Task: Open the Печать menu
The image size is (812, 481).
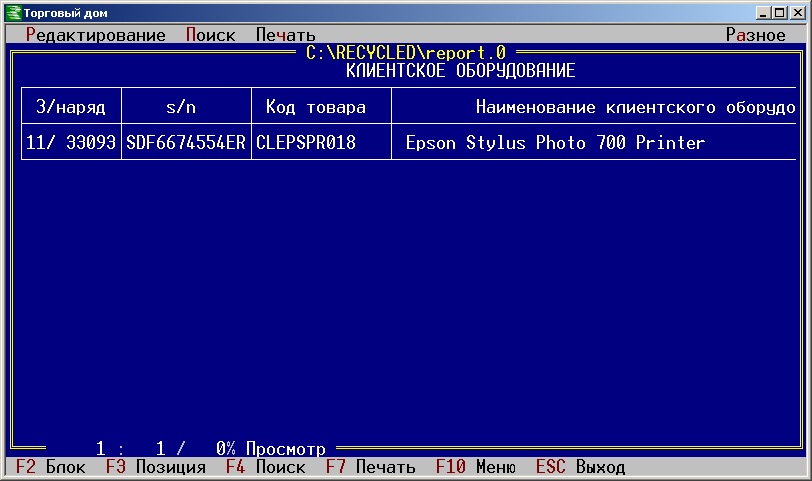Action: [x=285, y=35]
